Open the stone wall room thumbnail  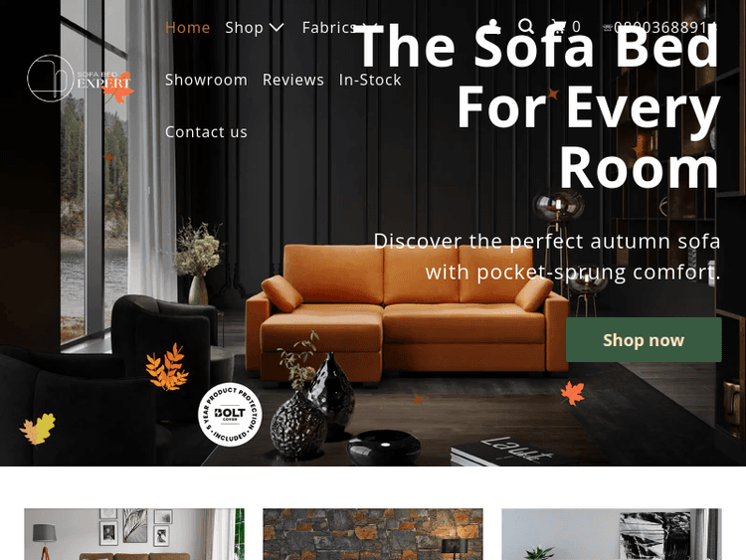pos(373,534)
